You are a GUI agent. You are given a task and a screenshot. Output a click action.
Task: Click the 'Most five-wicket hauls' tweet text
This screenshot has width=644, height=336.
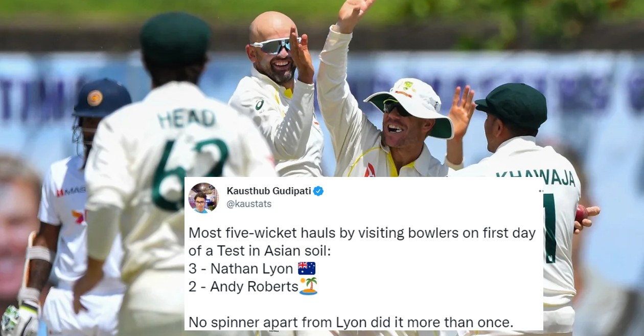[x=362, y=242]
